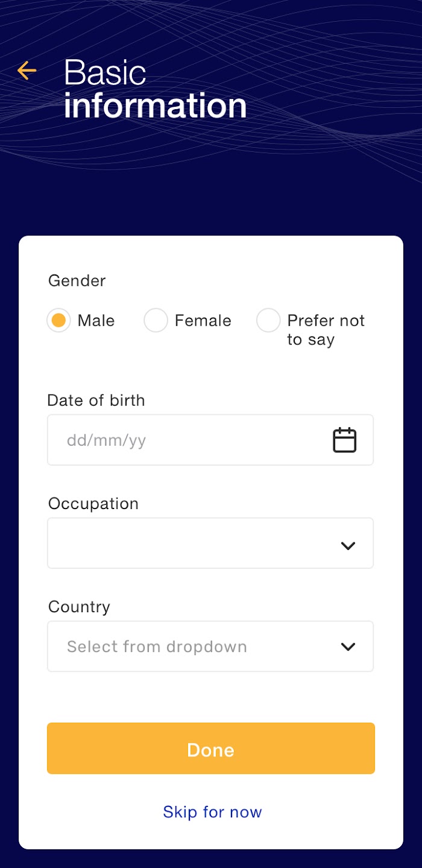Select the Male radio button
The height and width of the screenshot is (868, 422).
58,320
